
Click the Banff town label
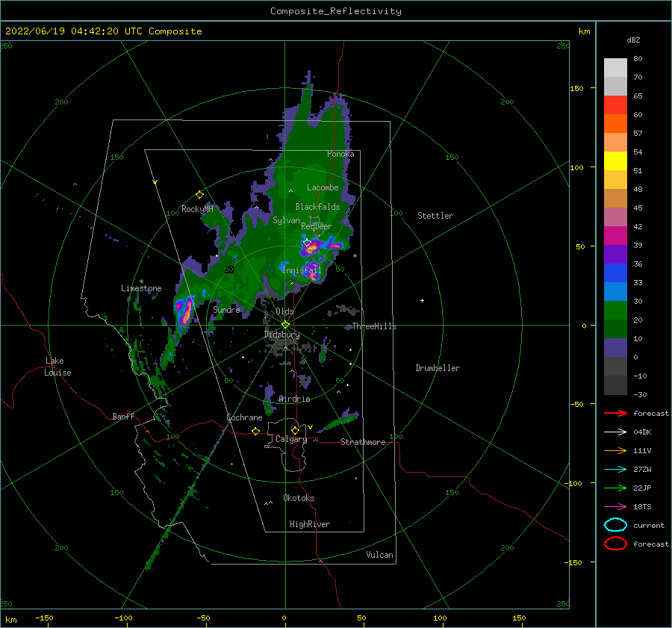tap(123, 416)
